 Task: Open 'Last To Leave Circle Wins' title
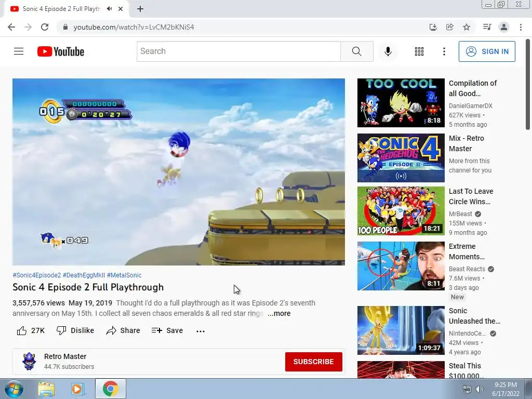(x=471, y=196)
